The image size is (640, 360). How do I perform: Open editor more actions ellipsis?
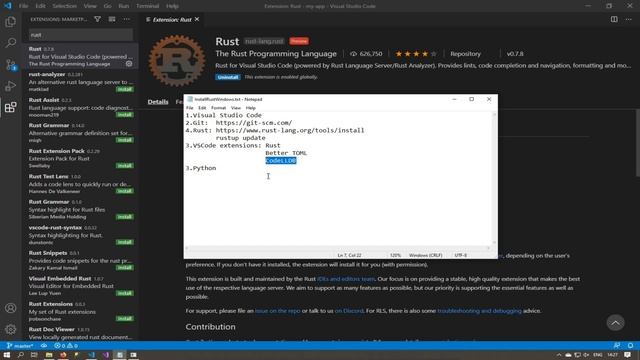(629, 19)
